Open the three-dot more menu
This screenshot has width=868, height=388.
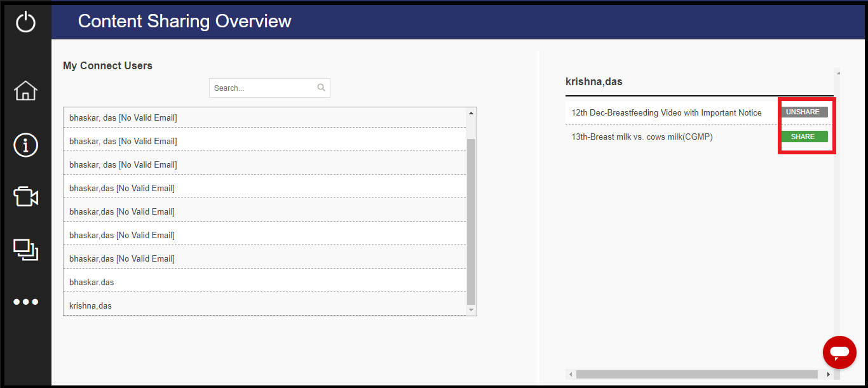pyautogui.click(x=25, y=302)
